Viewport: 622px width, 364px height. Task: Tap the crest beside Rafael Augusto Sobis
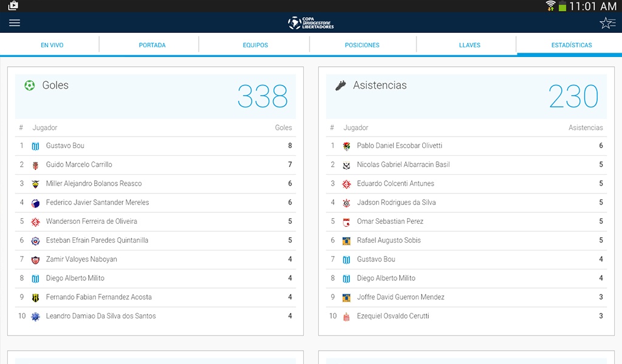click(x=346, y=241)
